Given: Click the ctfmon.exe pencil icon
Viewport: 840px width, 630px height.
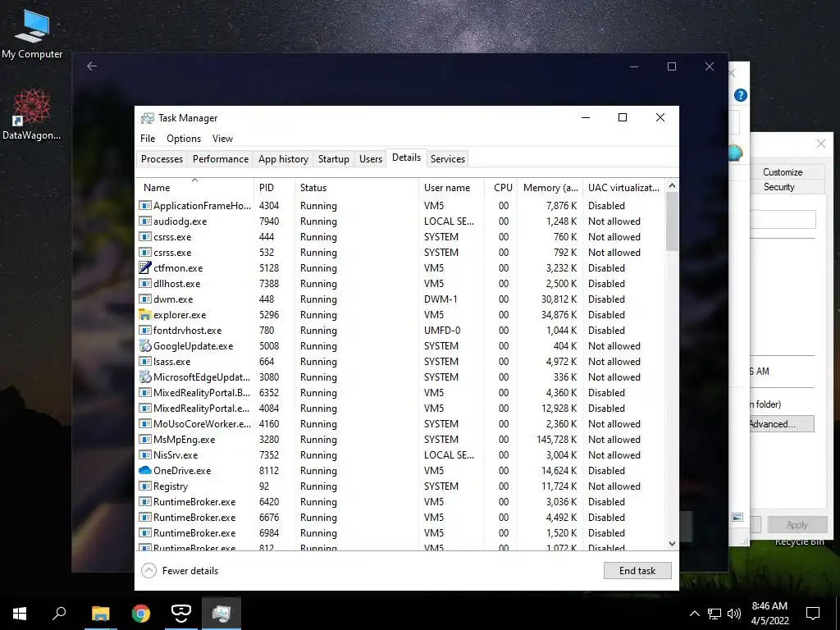Looking at the screenshot, I should (144, 268).
